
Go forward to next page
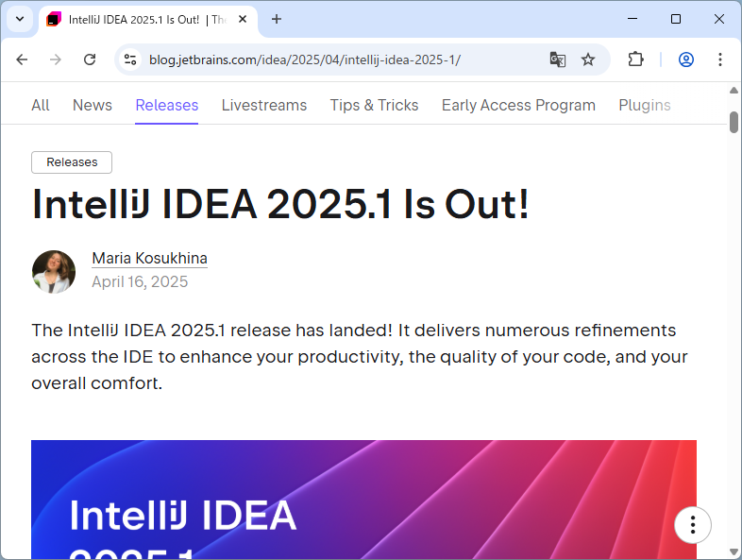pos(56,59)
